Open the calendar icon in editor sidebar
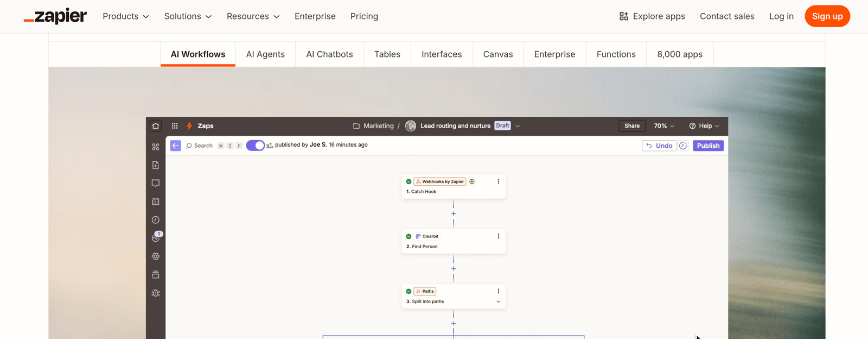Image resolution: width=868 pixels, height=339 pixels. coord(156,202)
